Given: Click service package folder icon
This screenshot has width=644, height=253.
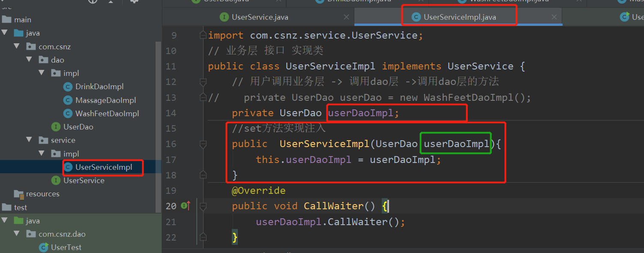Looking at the screenshot, I should click(x=43, y=140).
